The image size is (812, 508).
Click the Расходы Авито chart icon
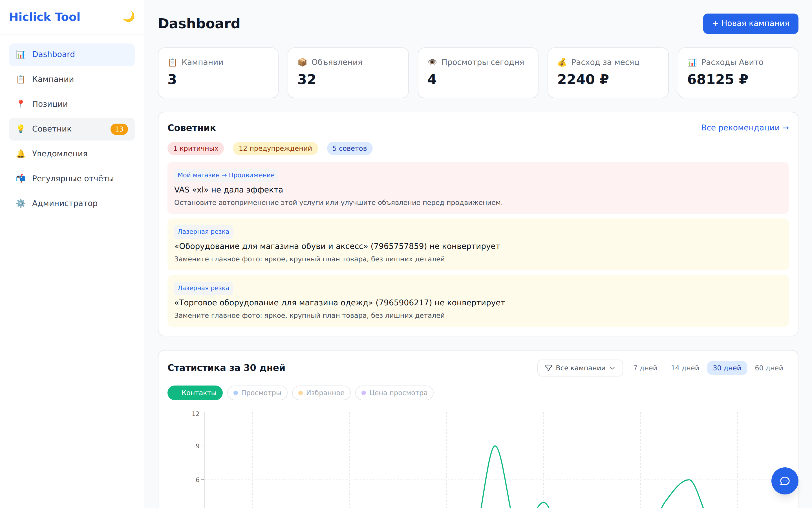(692, 62)
